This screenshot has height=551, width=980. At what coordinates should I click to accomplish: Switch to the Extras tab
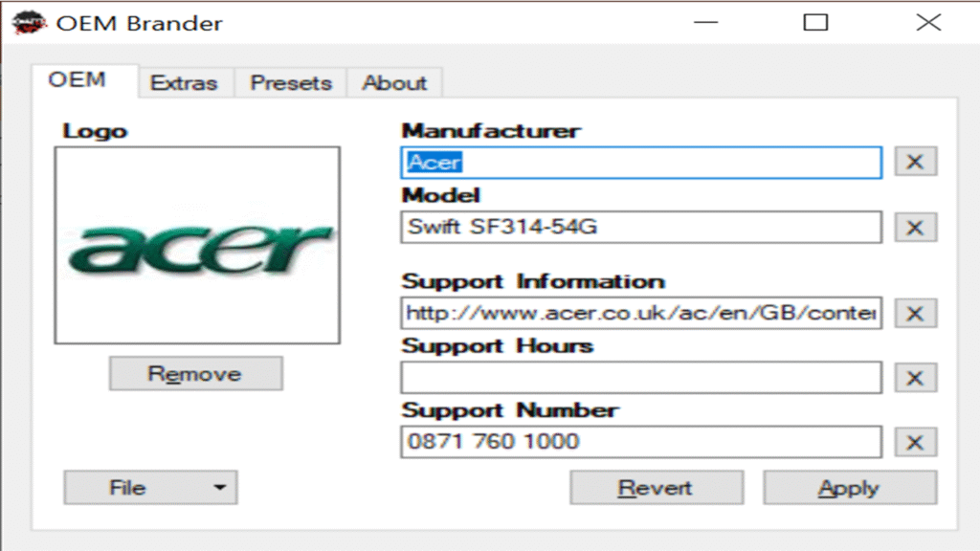pyautogui.click(x=184, y=83)
